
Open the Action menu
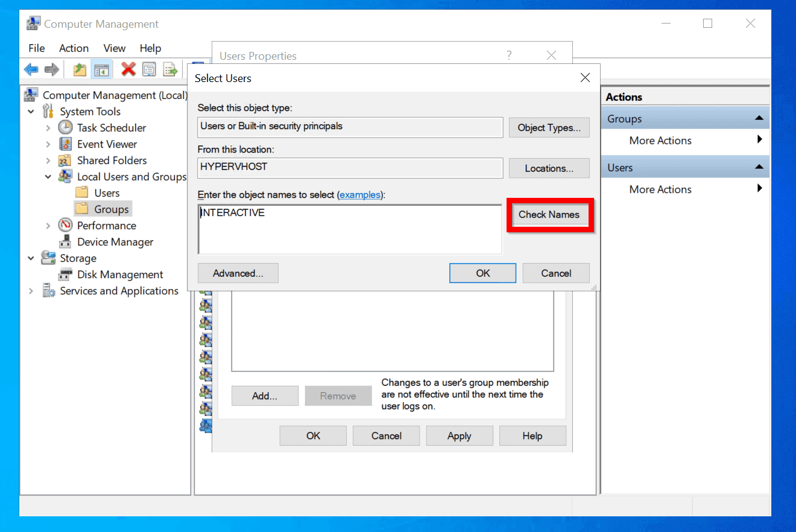[74, 48]
